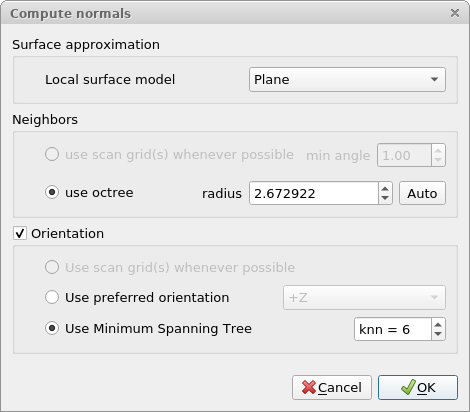Increase the knn value with up arrow

[438, 325]
